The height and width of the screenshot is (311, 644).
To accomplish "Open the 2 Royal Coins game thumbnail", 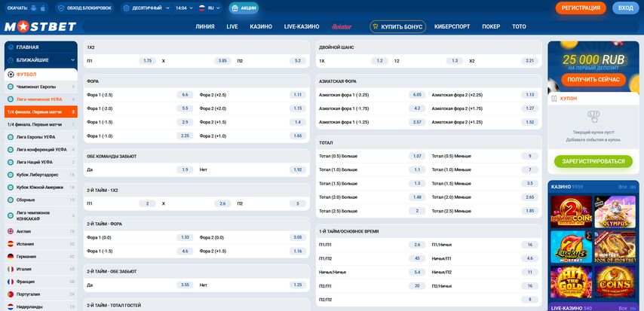I will pyautogui.click(x=571, y=212).
